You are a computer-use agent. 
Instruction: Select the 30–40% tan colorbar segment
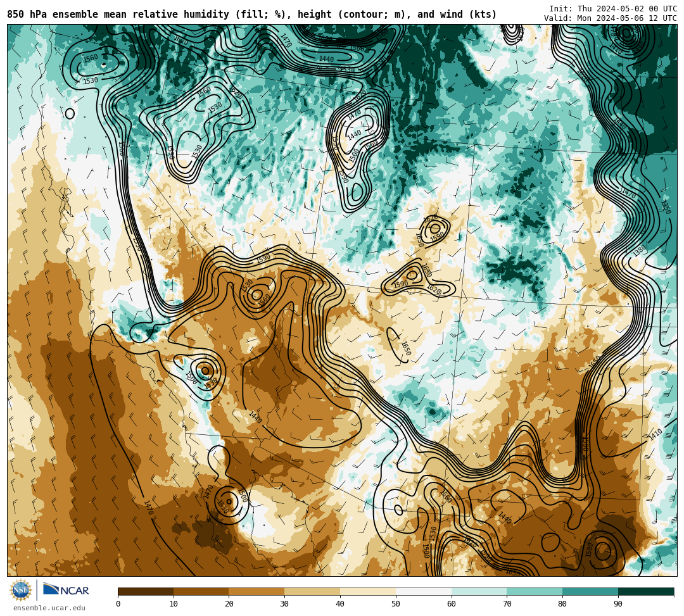point(312,591)
